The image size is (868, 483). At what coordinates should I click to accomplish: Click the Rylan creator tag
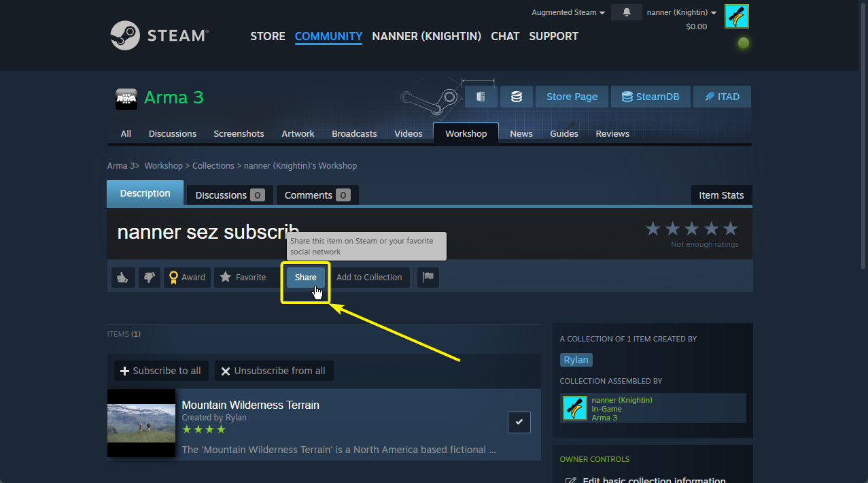[576, 360]
